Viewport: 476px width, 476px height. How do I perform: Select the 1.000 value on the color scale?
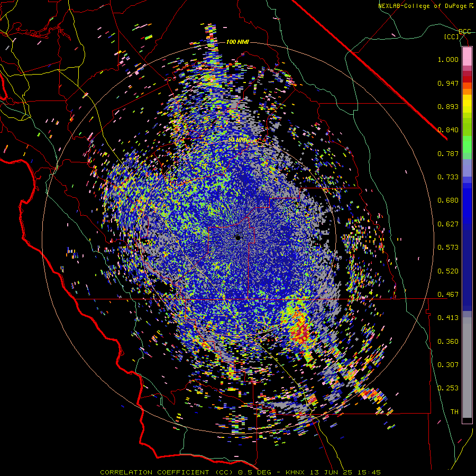coord(448,59)
